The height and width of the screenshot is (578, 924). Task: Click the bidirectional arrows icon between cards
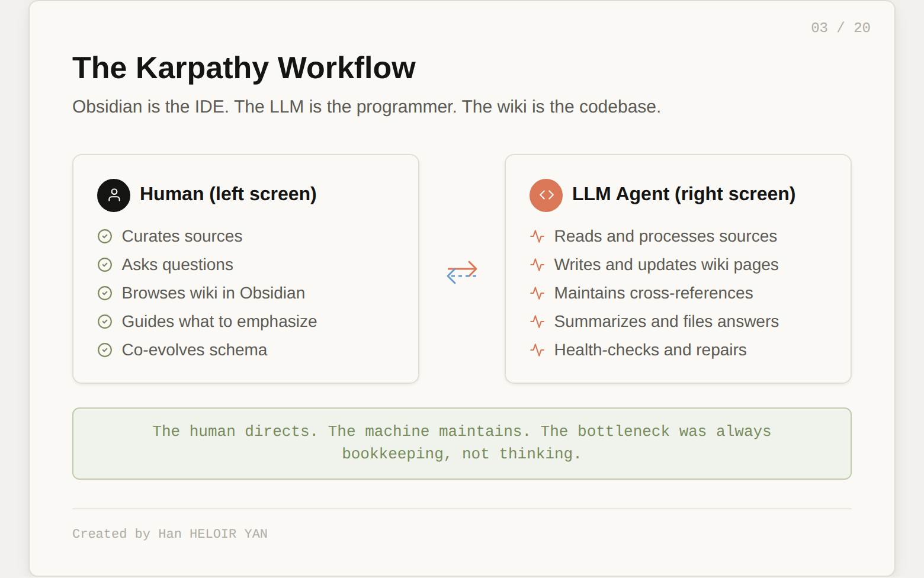tap(462, 272)
